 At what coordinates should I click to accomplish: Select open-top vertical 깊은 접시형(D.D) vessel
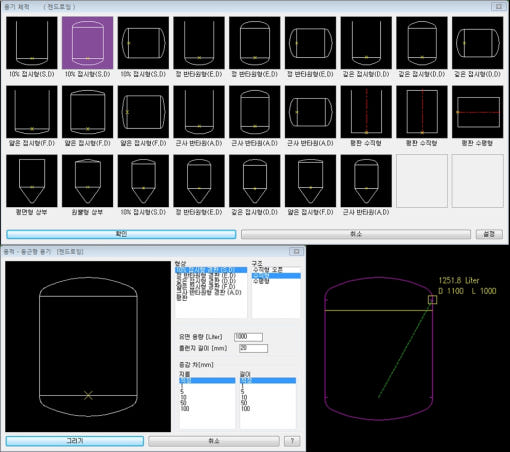click(366, 43)
